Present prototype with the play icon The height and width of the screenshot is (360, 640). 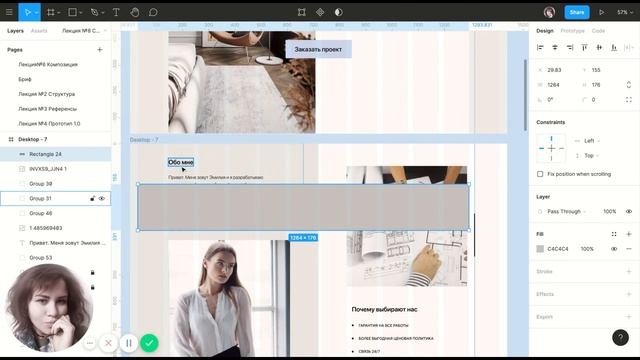602,12
